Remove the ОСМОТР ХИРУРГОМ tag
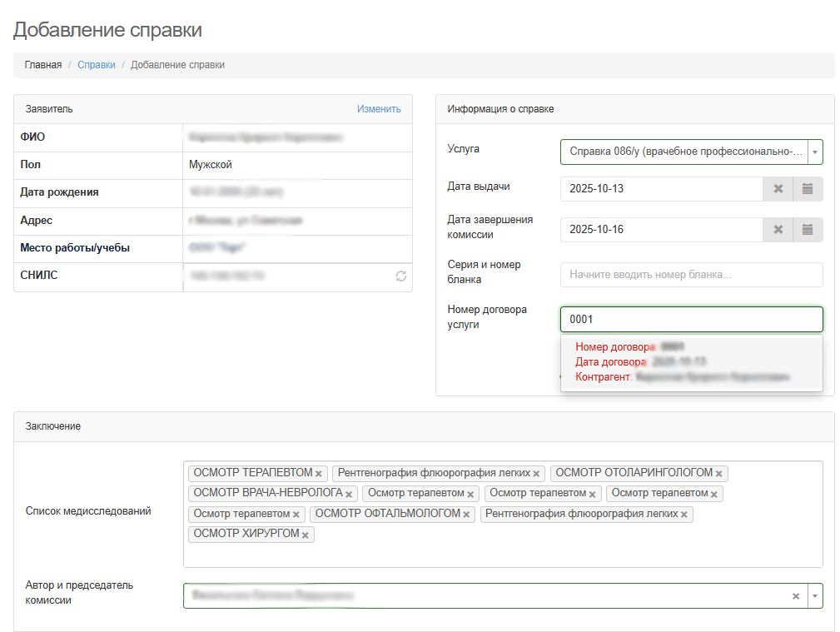The image size is (840, 632). (306, 535)
